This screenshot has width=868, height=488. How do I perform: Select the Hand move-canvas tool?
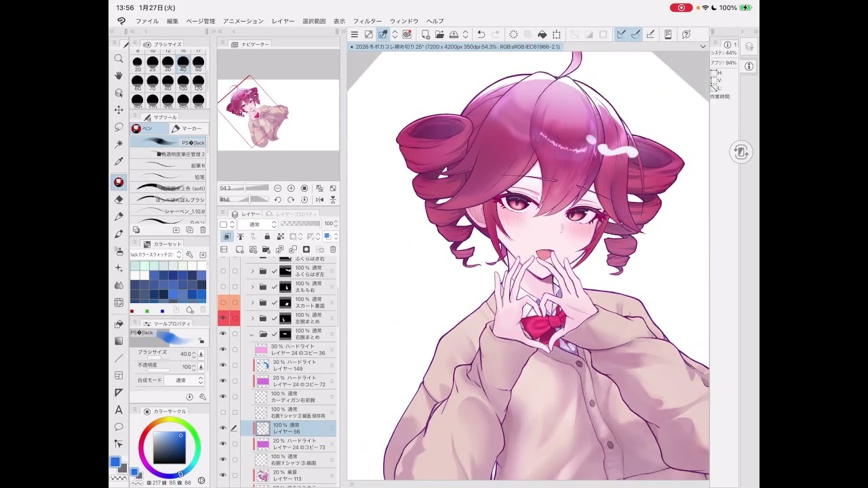(119, 76)
